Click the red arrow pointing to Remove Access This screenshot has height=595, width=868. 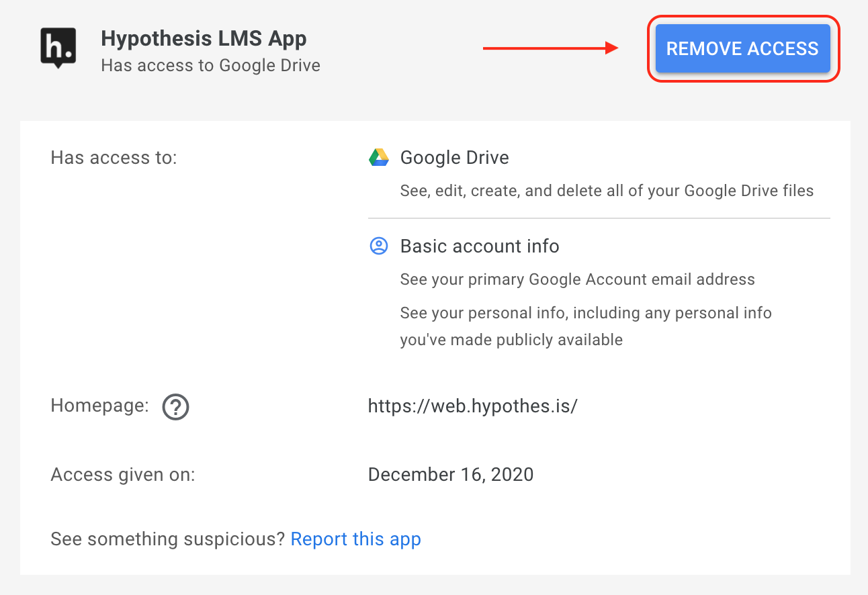550,48
